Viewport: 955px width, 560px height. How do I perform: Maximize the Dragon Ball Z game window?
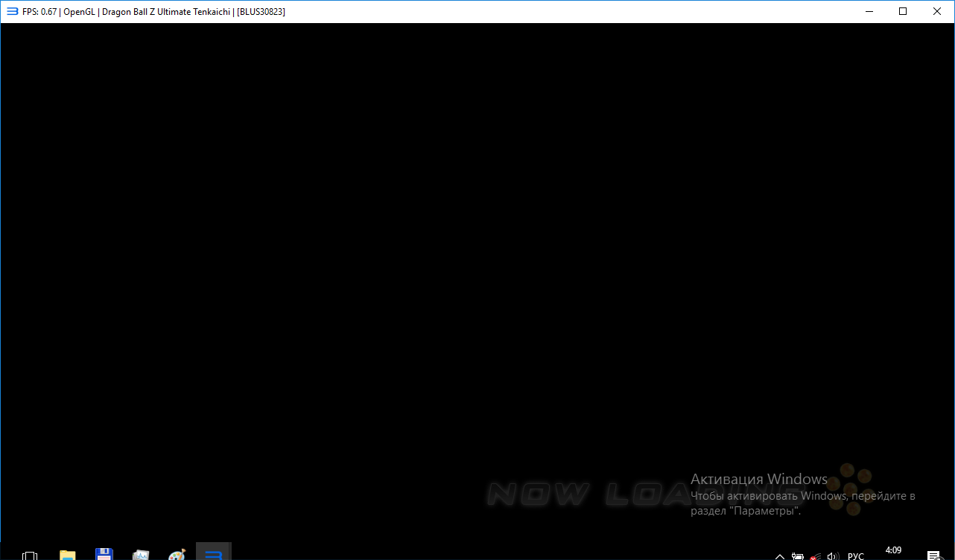point(903,12)
